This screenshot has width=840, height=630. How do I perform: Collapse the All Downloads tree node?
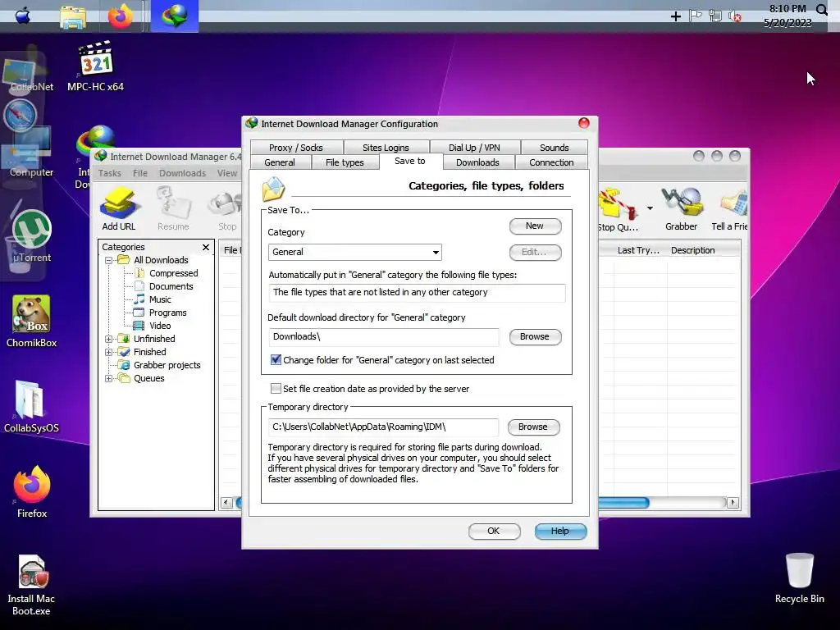tap(109, 260)
